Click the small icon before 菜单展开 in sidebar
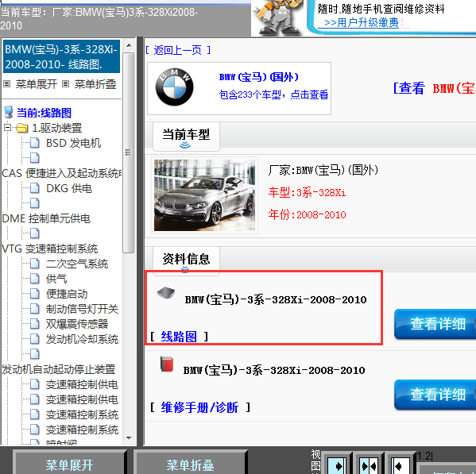The image size is (476, 474). (6, 84)
